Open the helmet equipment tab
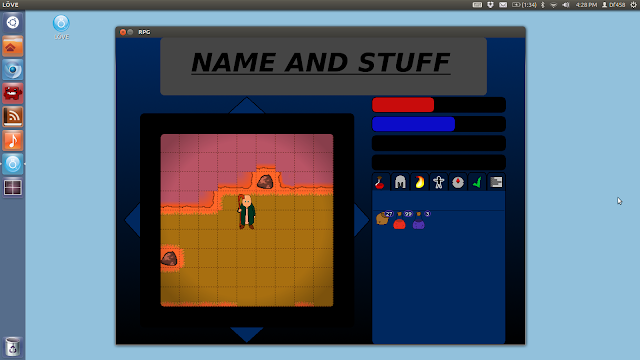 click(400, 182)
